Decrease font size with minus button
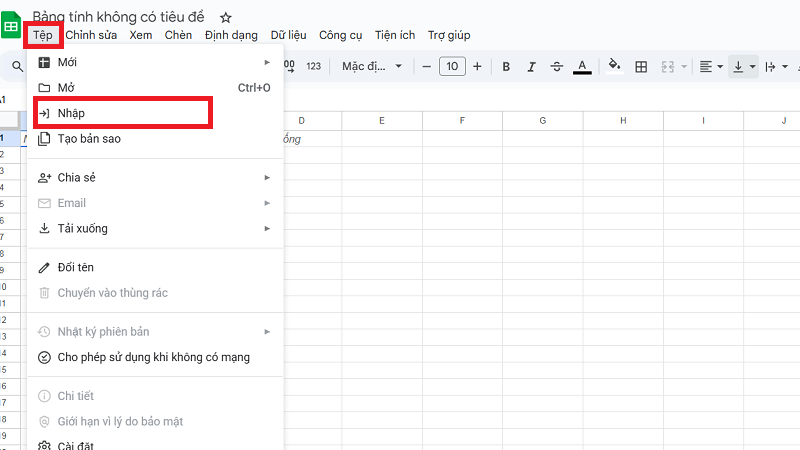The image size is (800, 450). 427,67
